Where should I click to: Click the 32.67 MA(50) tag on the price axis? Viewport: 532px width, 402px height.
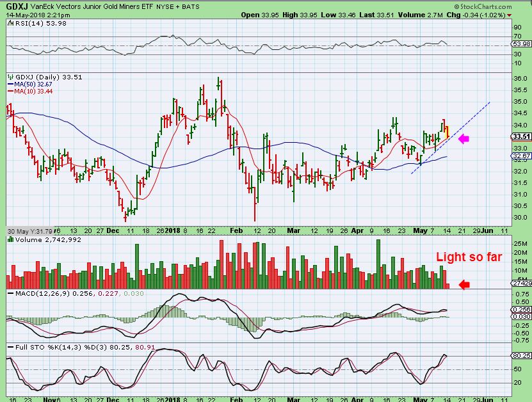click(x=521, y=156)
